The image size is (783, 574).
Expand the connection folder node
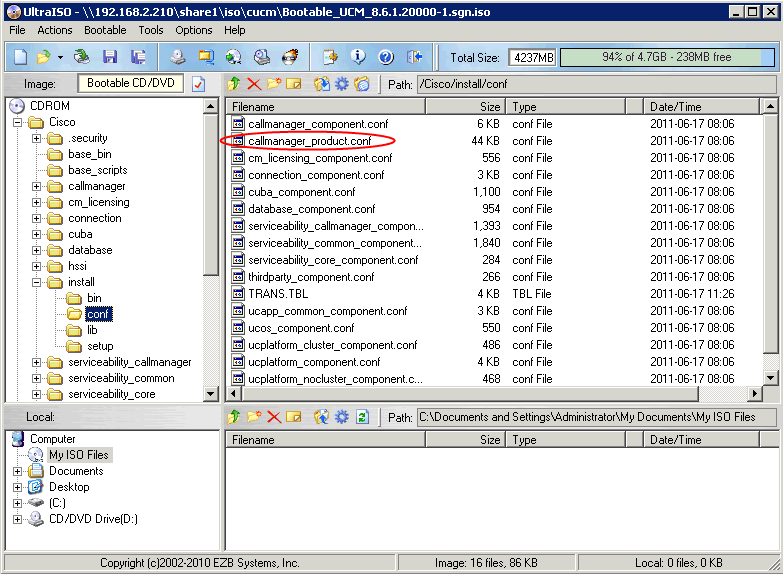36,218
